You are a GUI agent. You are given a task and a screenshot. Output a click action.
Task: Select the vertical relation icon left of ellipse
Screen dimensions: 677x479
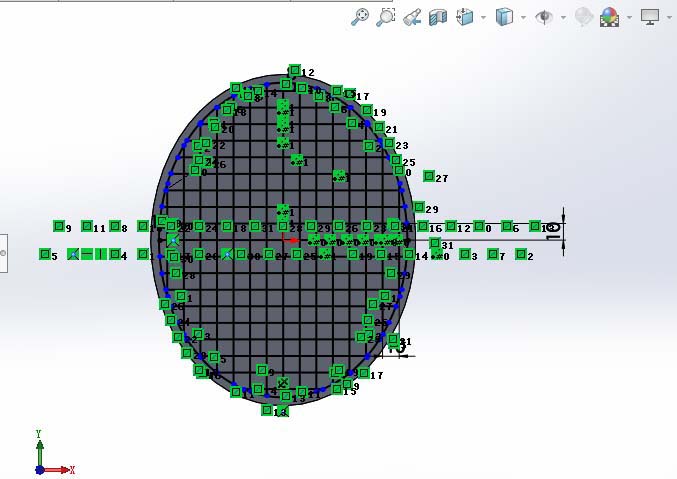point(101,254)
